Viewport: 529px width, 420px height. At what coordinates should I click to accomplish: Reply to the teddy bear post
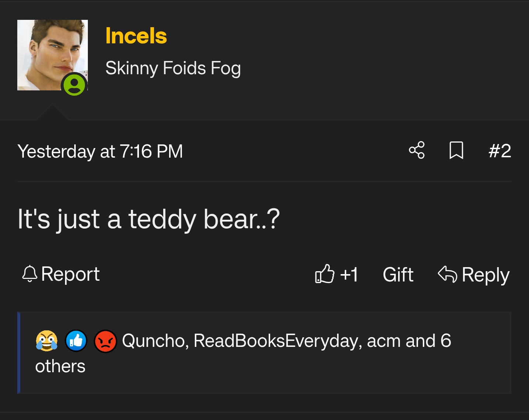(473, 274)
